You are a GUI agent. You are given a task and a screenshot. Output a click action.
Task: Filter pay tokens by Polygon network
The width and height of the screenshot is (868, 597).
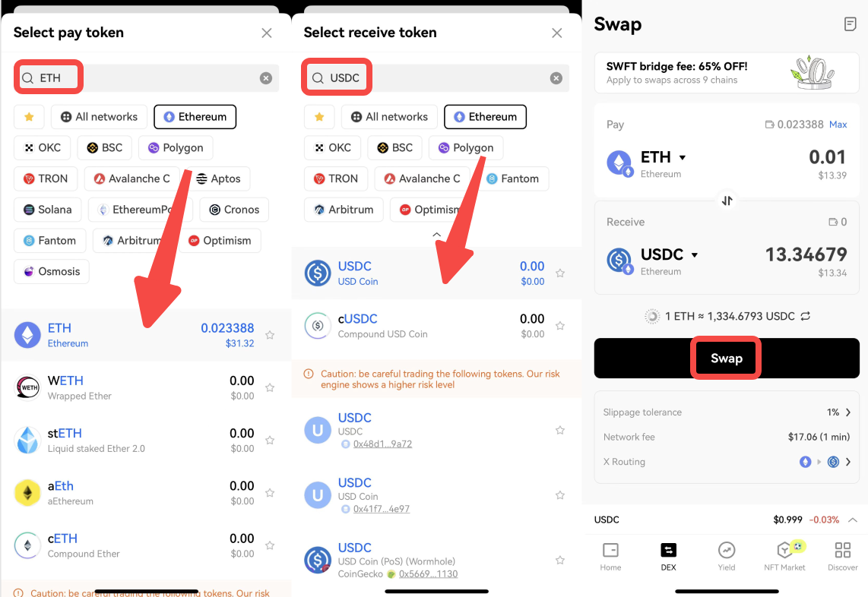pos(176,147)
